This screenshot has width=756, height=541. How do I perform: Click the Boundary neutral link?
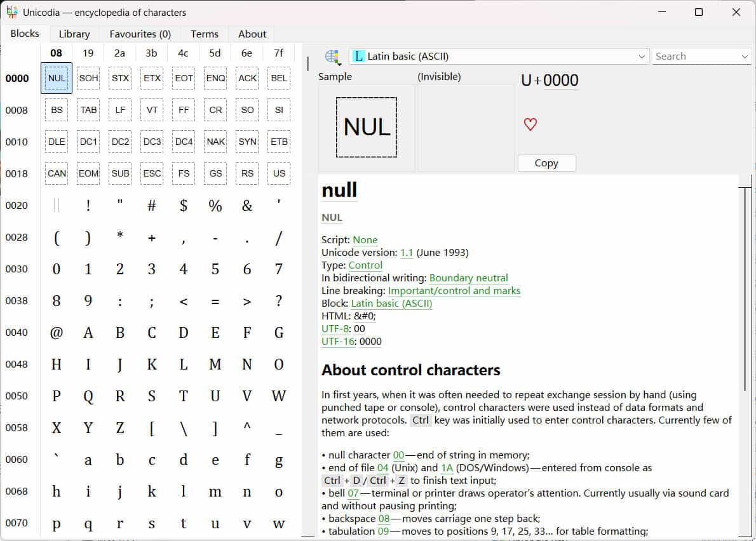click(x=468, y=277)
